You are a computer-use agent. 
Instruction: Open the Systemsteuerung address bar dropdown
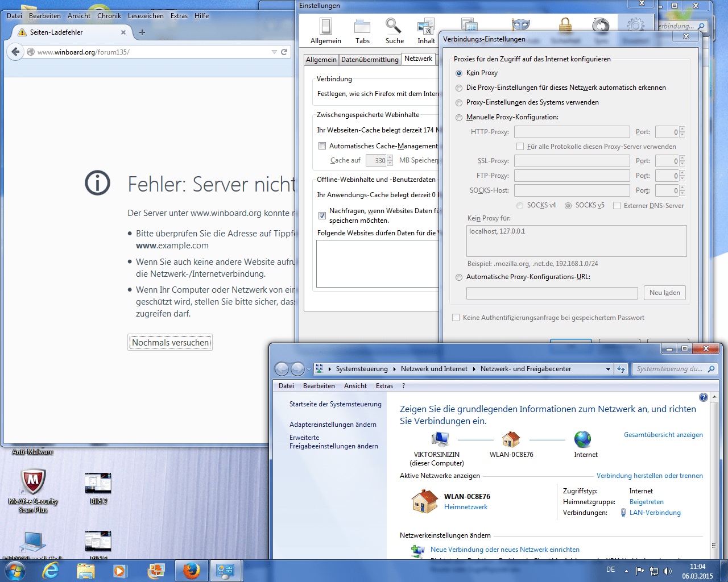tap(608, 369)
